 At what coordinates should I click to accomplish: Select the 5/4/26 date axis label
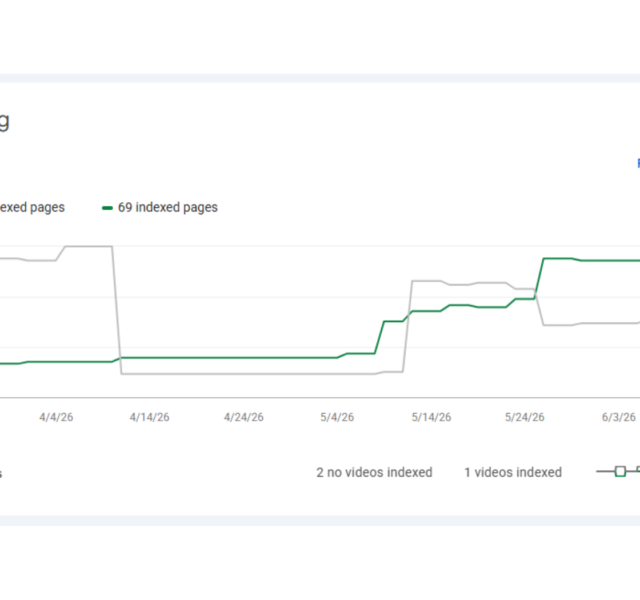coord(337,417)
